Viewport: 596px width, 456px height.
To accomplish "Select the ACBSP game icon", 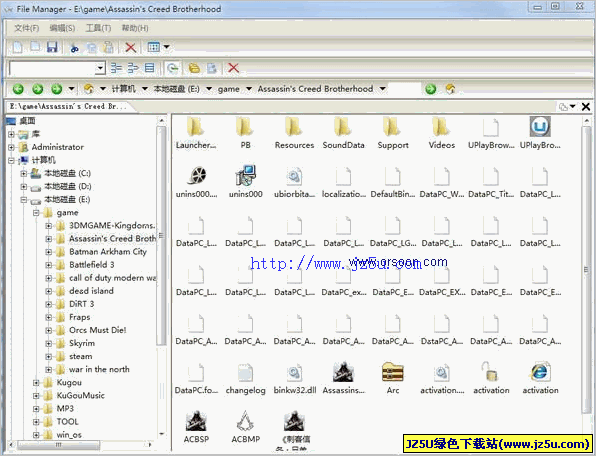I will tap(196, 427).
